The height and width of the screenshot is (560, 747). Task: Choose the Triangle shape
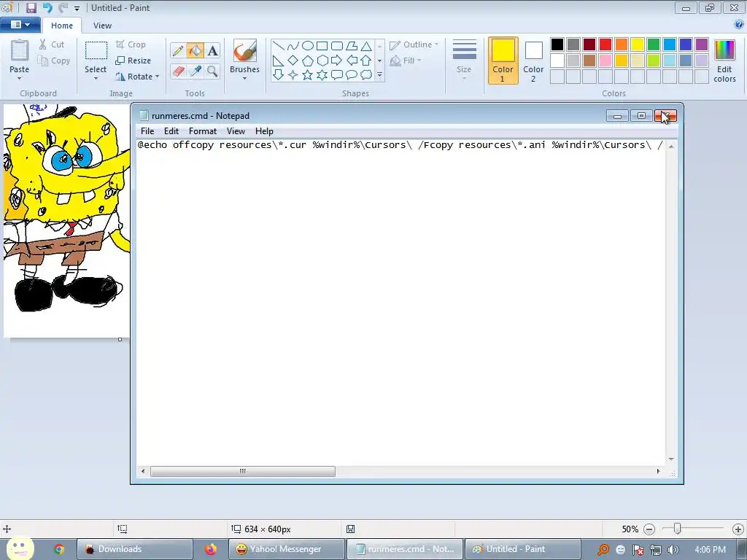pyautogui.click(x=366, y=46)
